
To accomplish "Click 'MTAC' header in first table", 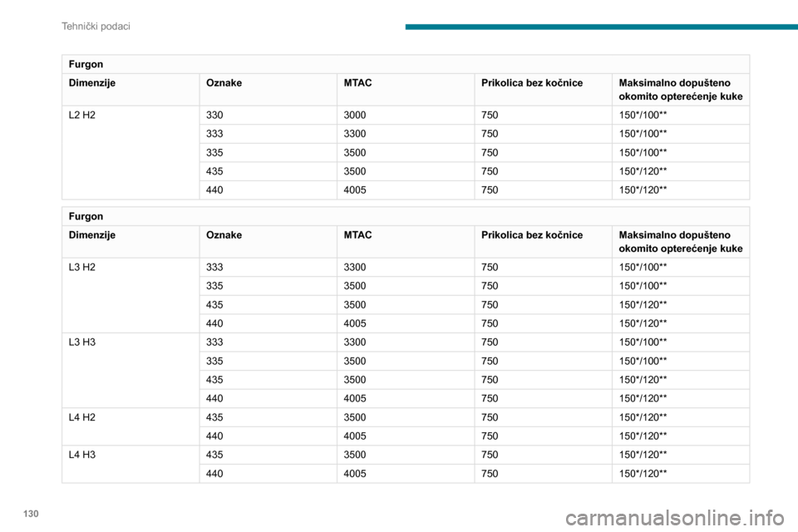I will tap(357, 83).
